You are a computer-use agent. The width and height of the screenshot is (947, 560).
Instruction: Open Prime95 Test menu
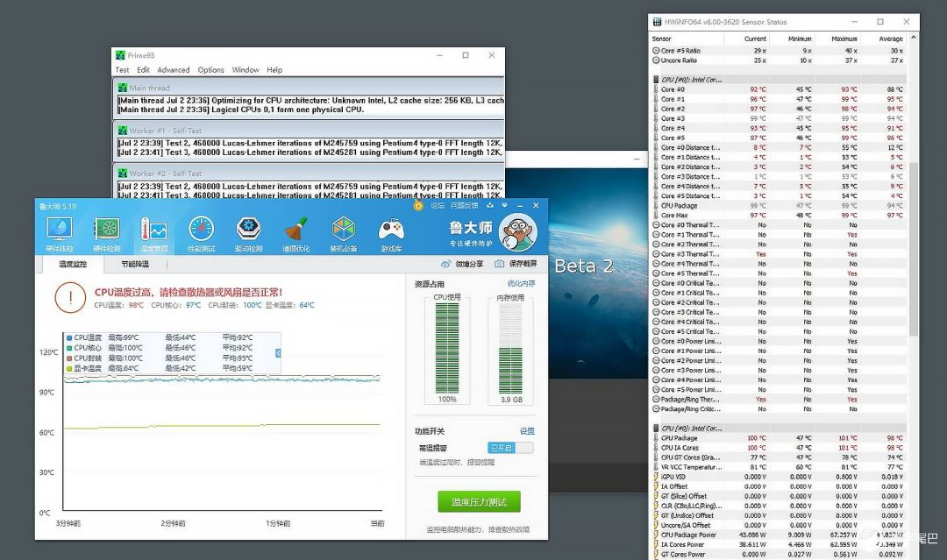pyautogui.click(x=122, y=70)
